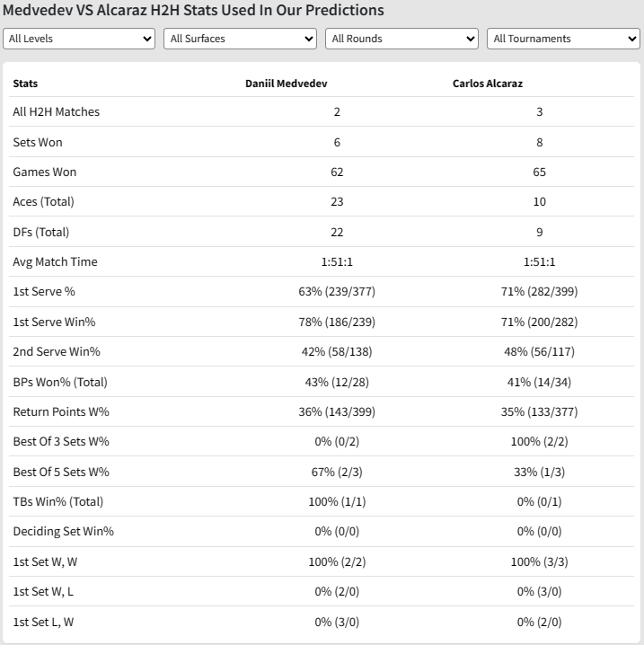
Task: Click Alcaraz's 48% 2nd Serve Win value
Action: point(539,351)
